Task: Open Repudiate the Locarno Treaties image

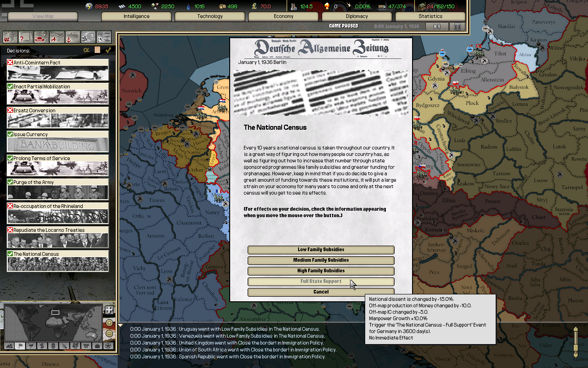Action: coord(58,241)
